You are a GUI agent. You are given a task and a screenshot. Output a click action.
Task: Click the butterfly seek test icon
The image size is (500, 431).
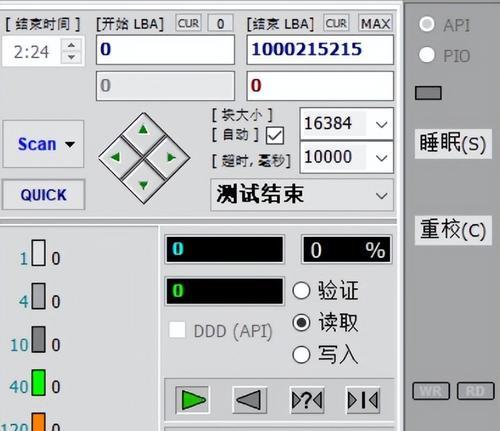coord(363,399)
